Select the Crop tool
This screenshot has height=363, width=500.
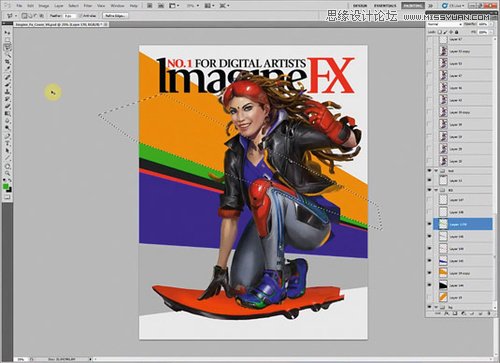(7, 62)
